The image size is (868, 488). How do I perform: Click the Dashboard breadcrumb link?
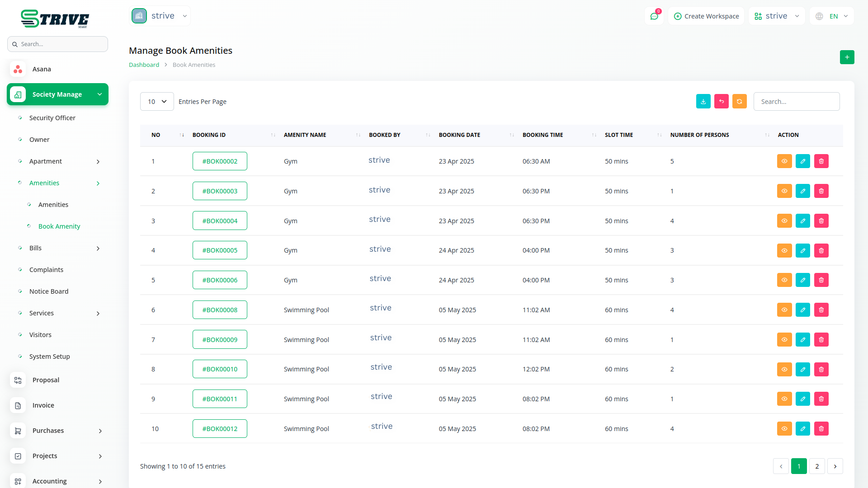click(x=144, y=65)
